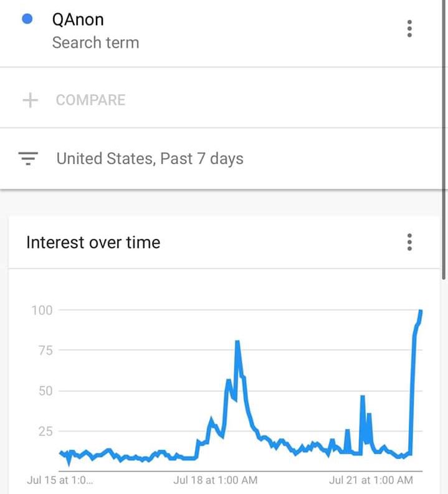Click the 25 gridline axis label
This screenshot has width=448, height=494.
[x=45, y=431]
